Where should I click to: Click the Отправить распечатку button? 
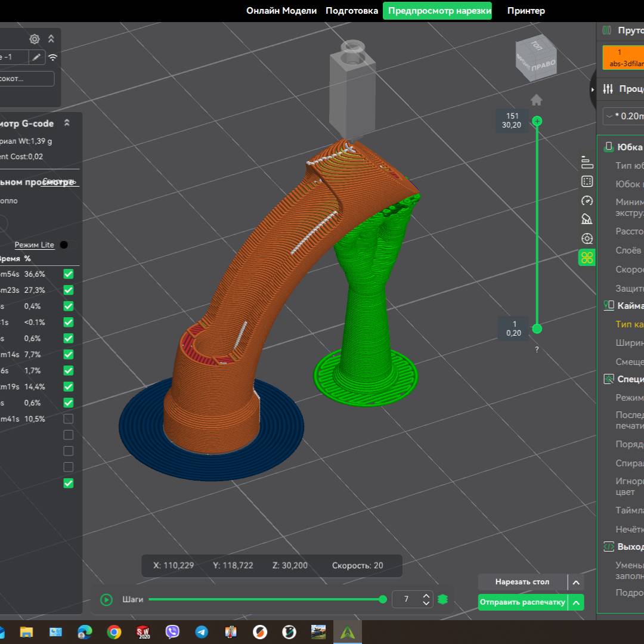coord(522,602)
